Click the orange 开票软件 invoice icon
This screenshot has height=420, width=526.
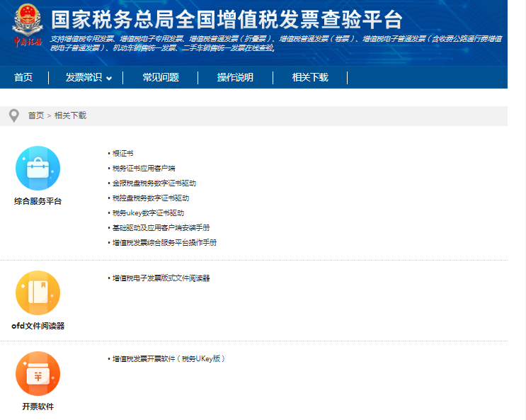click(38, 374)
